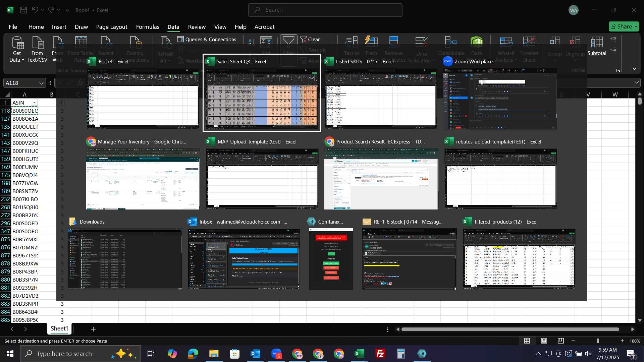This screenshot has width=644, height=362.
Task: Switch to the Formulas tab
Action: tap(148, 27)
